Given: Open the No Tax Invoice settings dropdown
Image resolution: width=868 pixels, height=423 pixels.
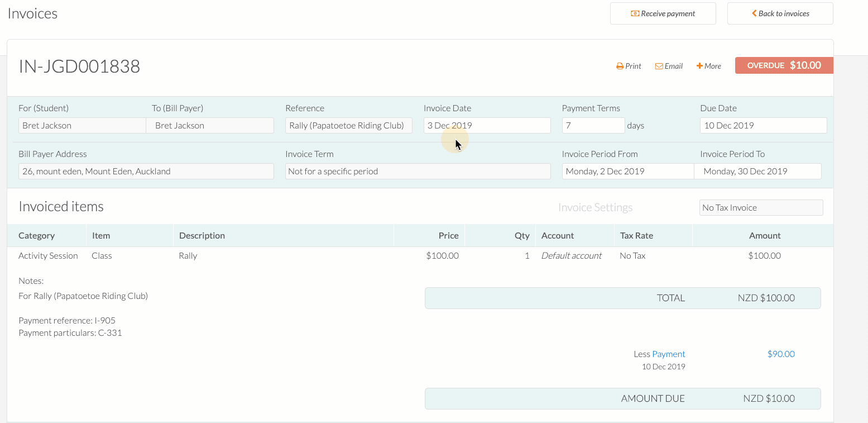Looking at the screenshot, I should tap(761, 207).
